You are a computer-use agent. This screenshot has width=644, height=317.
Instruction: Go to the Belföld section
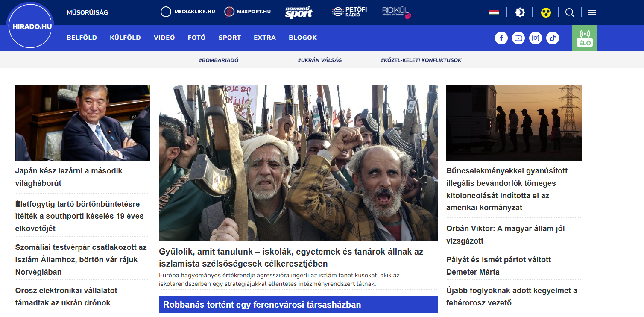click(x=82, y=38)
